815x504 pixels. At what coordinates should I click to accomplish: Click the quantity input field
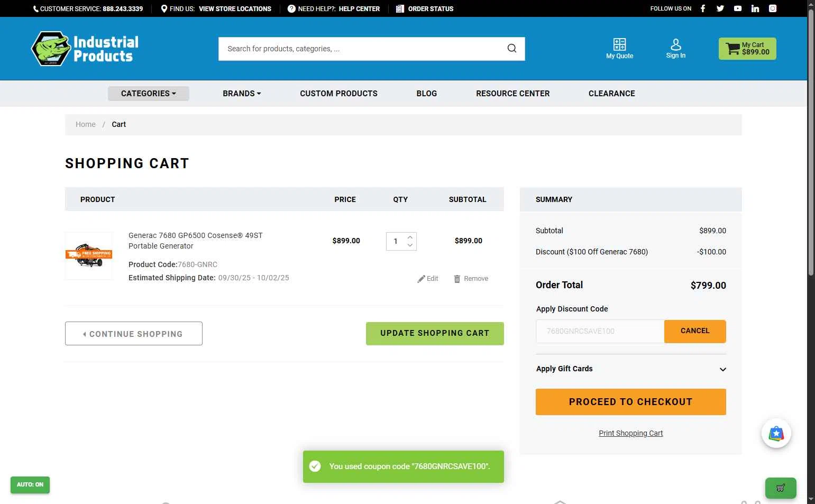(396, 242)
